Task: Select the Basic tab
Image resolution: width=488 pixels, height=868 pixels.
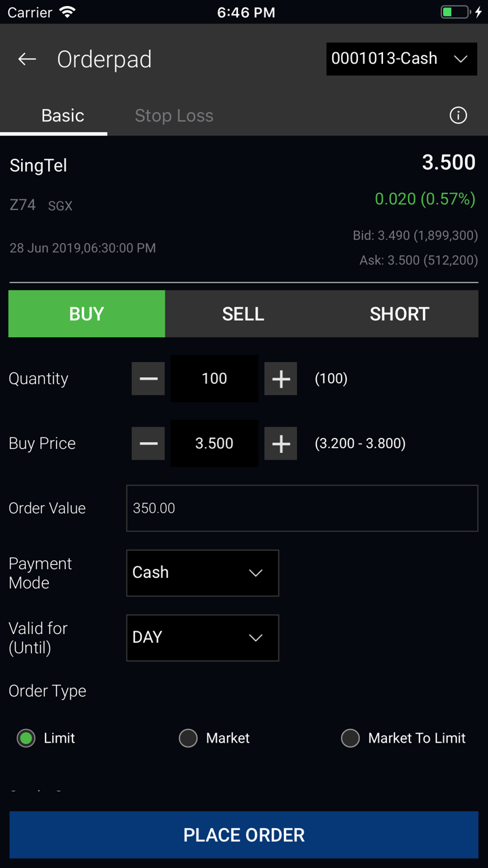Action: point(62,115)
